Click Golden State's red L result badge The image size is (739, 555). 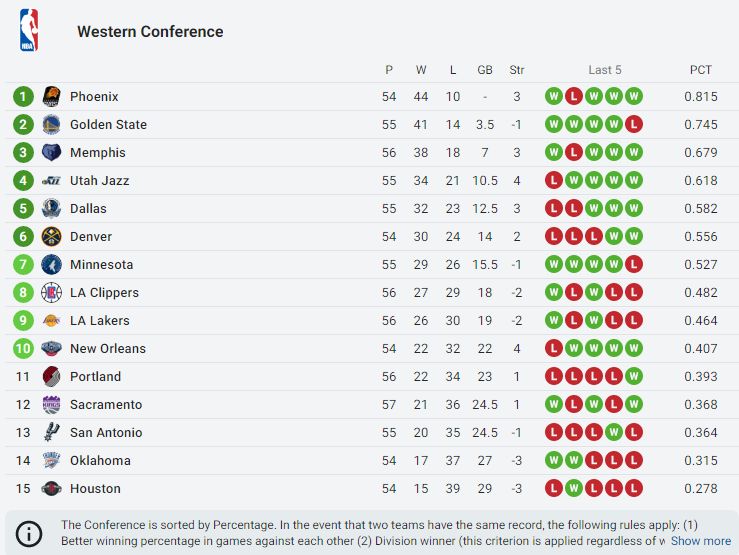633,125
